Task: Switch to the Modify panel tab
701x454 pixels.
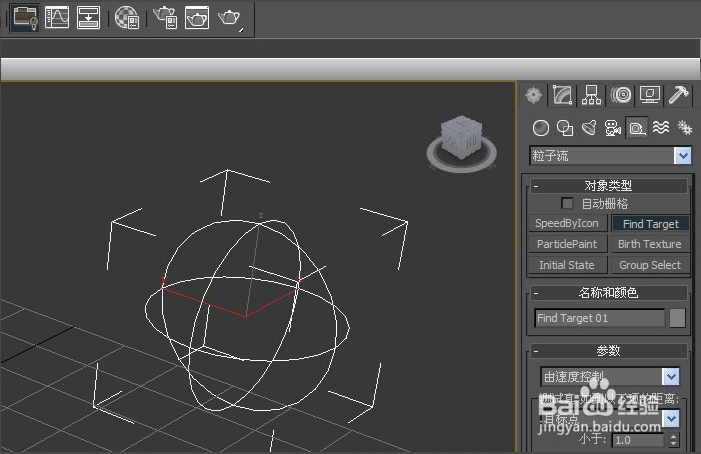Action: tap(562, 95)
